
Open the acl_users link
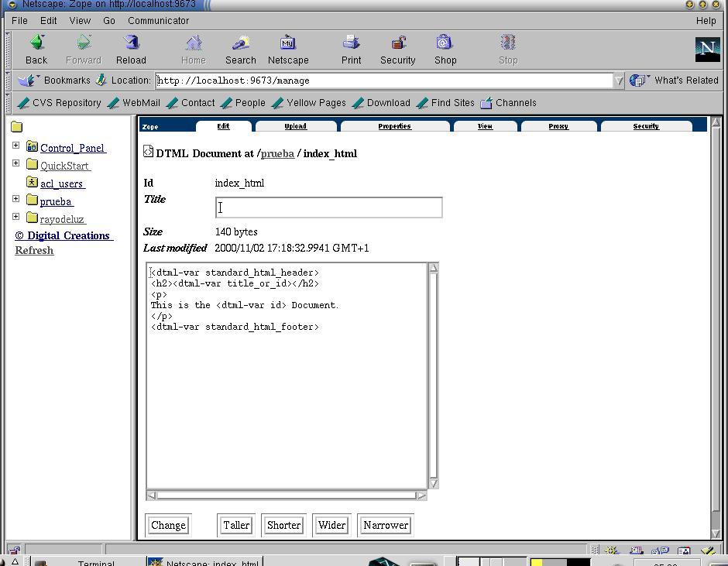pos(62,184)
